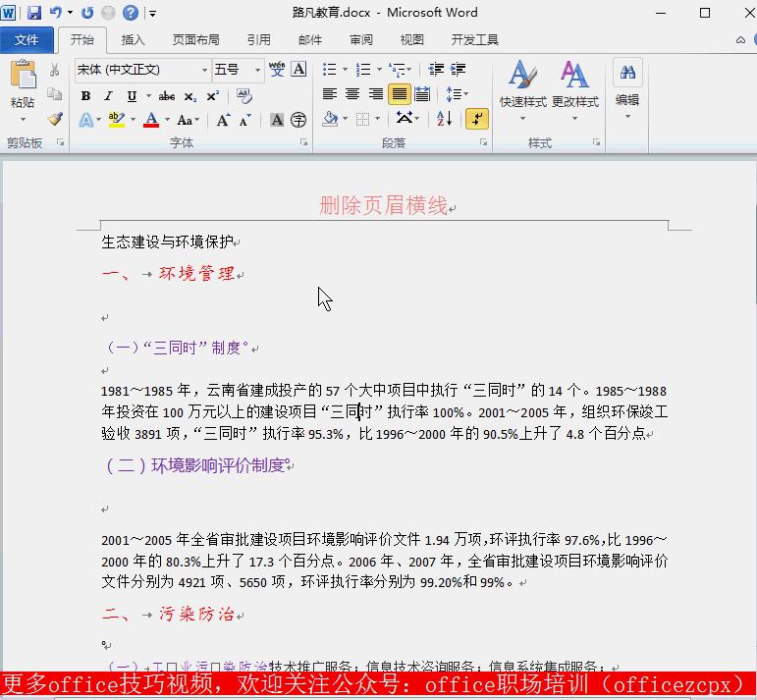Click the Repeat/Redo icon in quick access
This screenshot has width=757, height=700.
[87, 13]
